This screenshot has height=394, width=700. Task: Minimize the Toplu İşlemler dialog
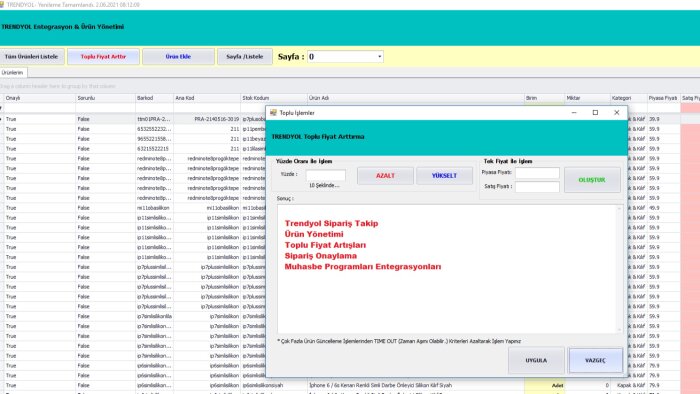point(574,113)
